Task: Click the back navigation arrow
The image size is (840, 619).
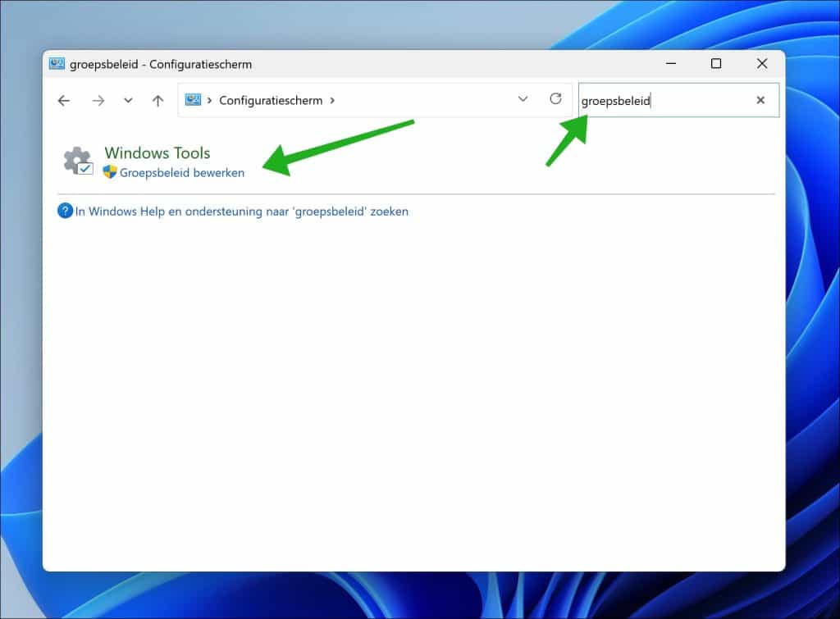Action: [64, 100]
